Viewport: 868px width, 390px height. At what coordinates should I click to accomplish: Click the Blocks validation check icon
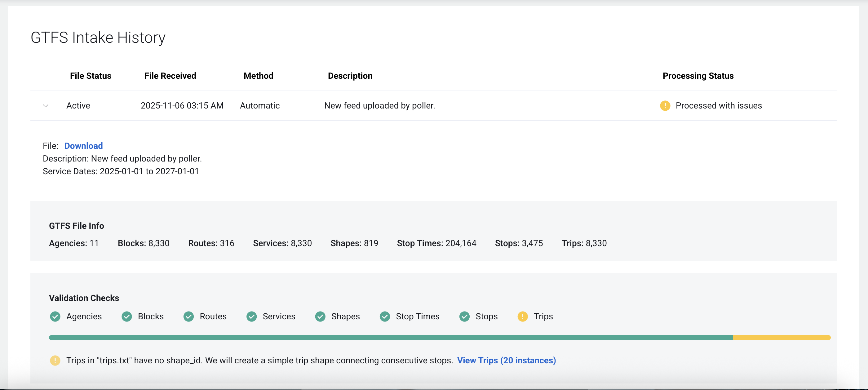click(x=127, y=317)
